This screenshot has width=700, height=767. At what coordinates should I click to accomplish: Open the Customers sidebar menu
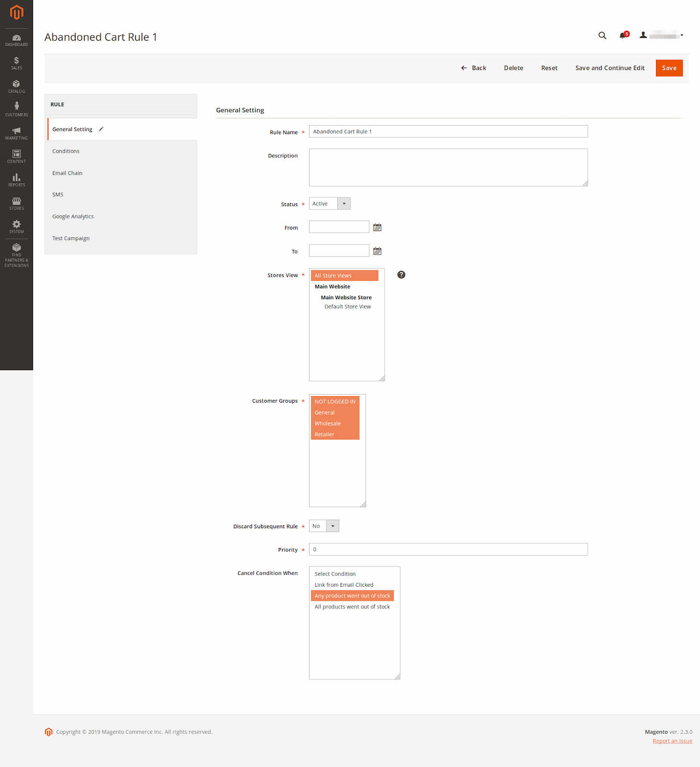(16, 110)
